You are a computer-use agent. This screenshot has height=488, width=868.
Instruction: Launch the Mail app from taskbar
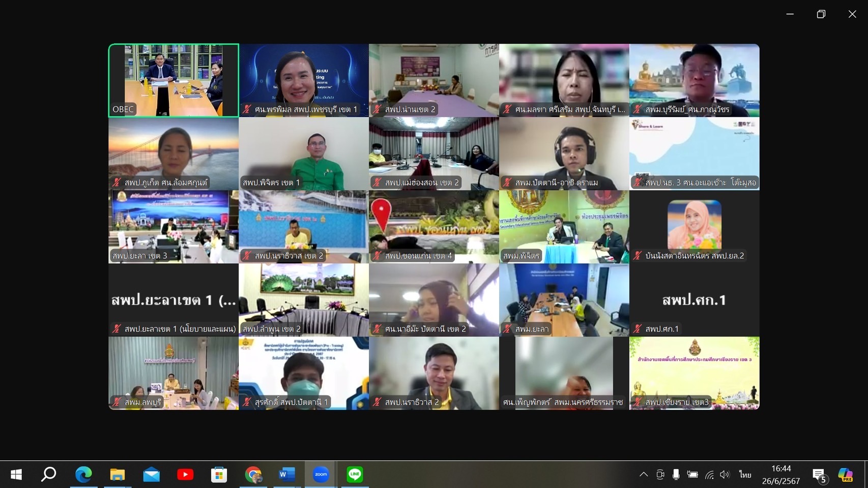(x=151, y=475)
